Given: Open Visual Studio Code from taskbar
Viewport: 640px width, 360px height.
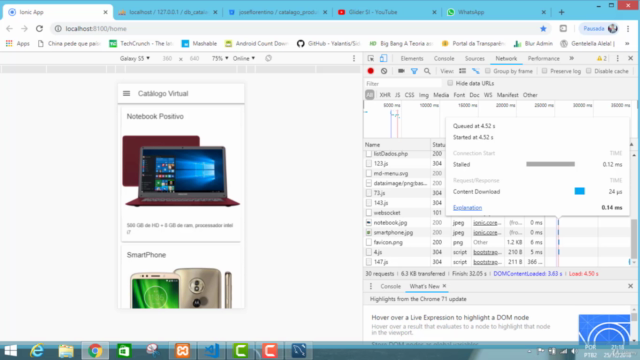Looking at the screenshot, I should pyautogui.click(x=212, y=351).
